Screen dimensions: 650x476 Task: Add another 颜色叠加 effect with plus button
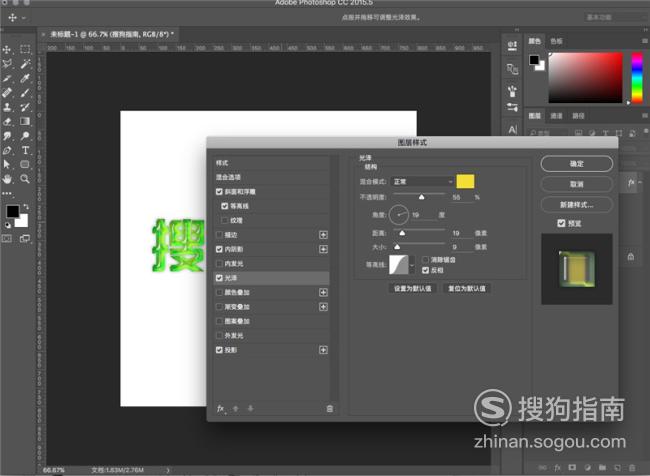point(323,292)
